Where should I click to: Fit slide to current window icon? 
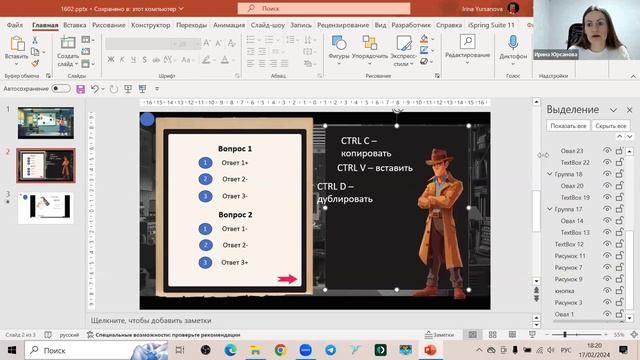(634, 335)
